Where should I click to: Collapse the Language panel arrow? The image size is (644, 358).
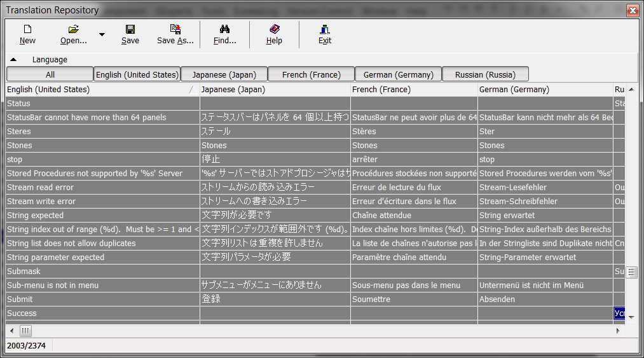pos(13,60)
